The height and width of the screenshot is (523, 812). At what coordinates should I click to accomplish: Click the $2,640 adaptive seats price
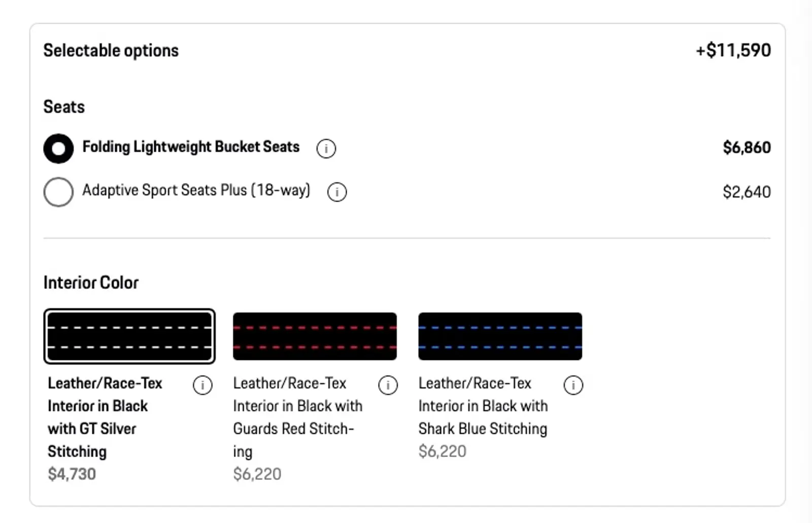pos(747,192)
